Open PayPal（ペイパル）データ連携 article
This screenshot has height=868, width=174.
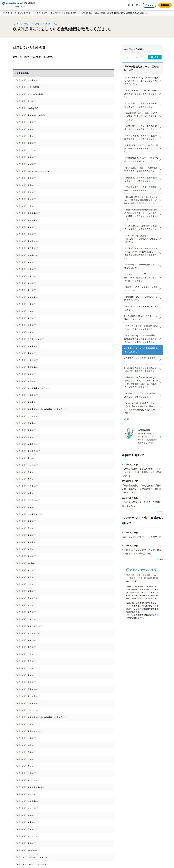[142, 395]
